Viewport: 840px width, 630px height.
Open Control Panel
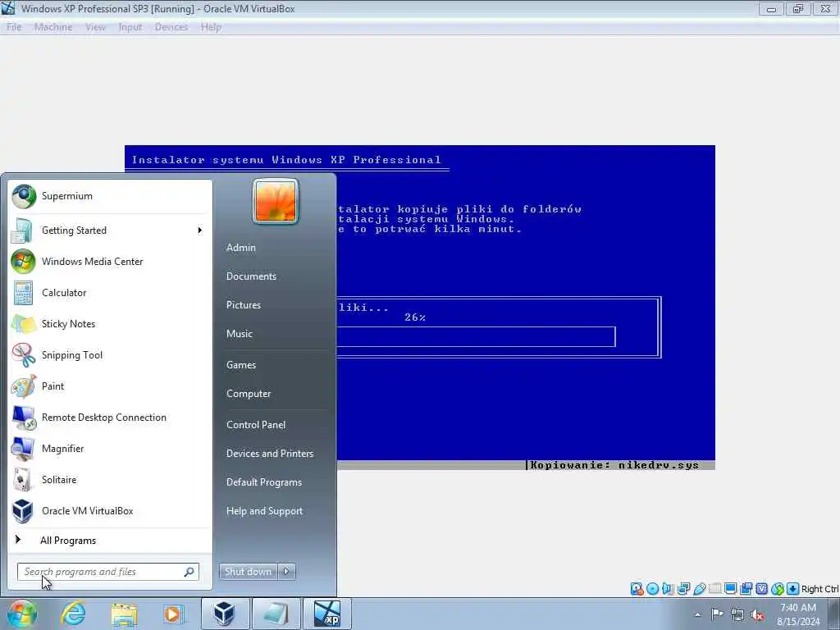pos(256,425)
